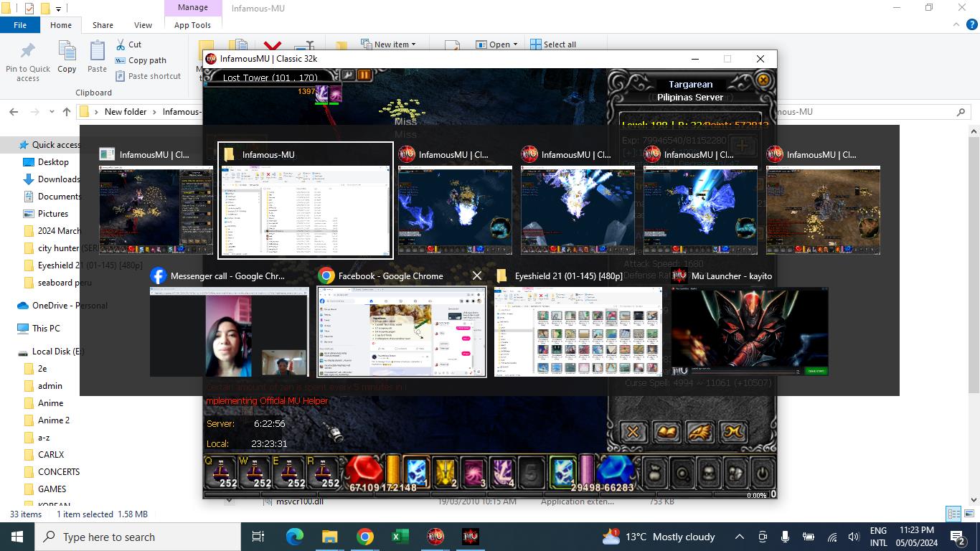Switch to details view toggle
The height and width of the screenshot is (551, 980).
click(953, 514)
